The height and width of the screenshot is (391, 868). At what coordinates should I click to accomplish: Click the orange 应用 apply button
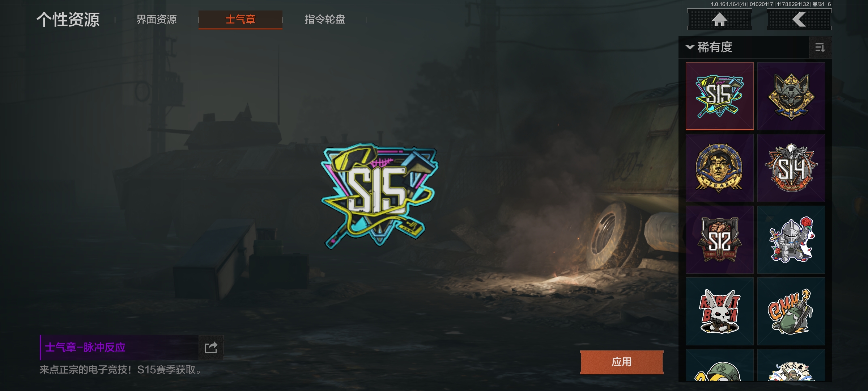tap(622, 362)
